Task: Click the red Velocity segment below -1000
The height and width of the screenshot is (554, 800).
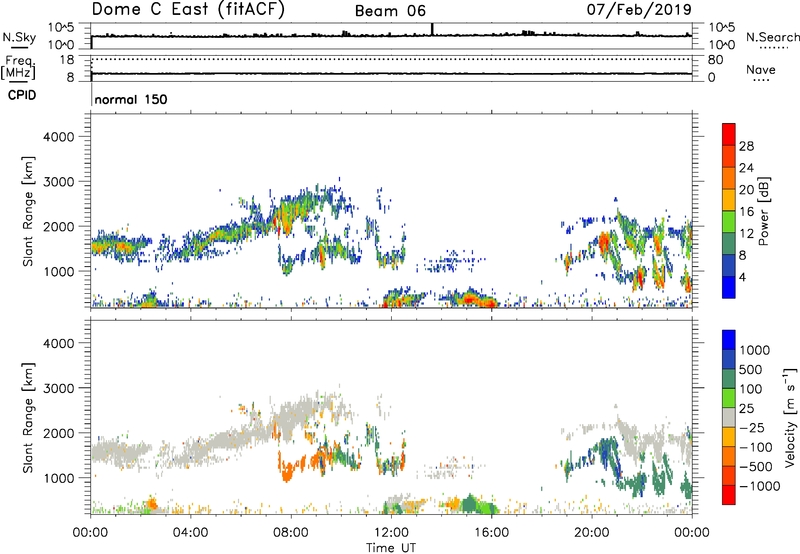Action: coord(729,495)
